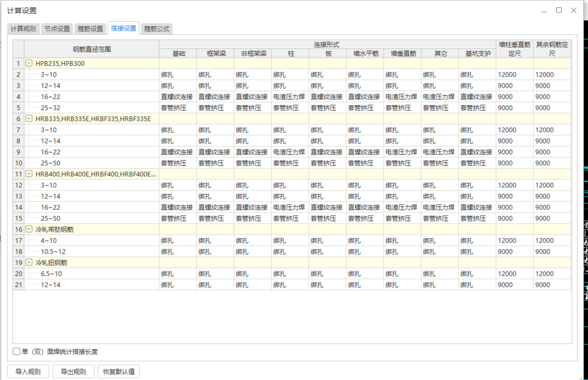Collapse the HRB400 rebar group
588x380 pixels.
coord(29,174)
